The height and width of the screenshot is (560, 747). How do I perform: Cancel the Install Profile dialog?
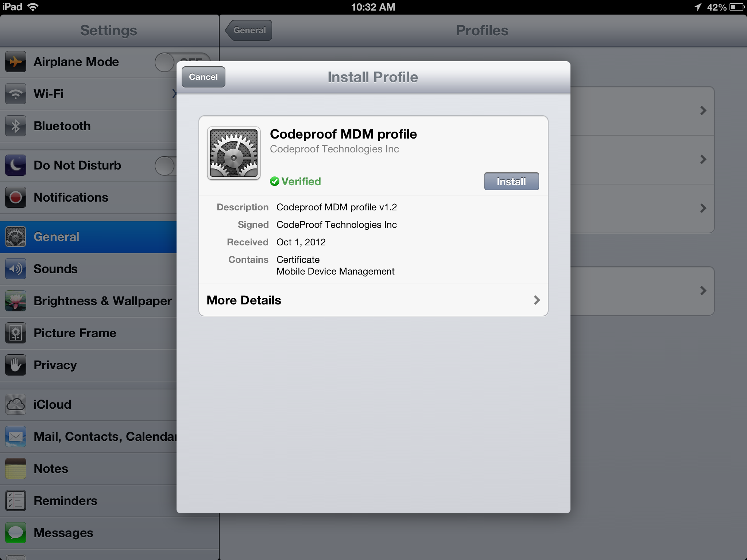[x=203, y=77]
